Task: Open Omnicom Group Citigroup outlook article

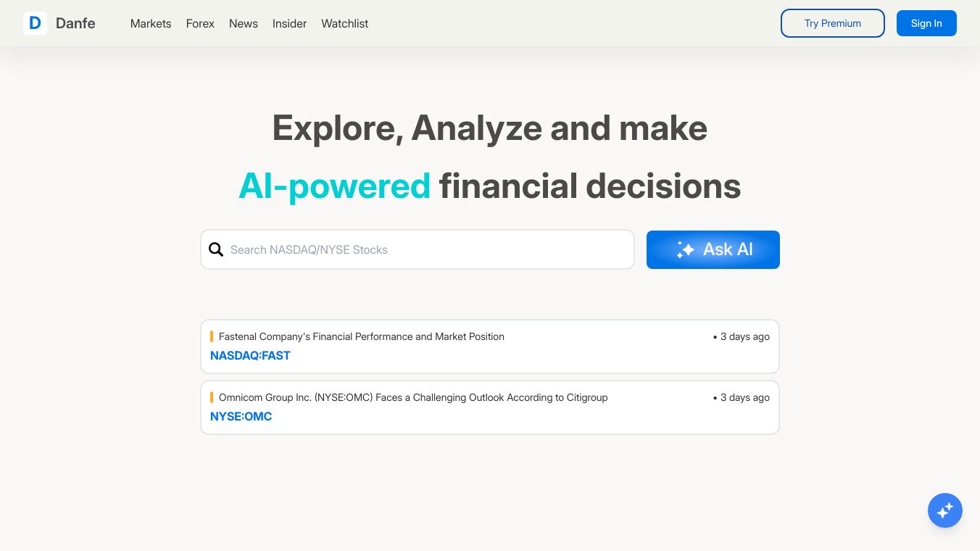Action: pyautogui.click(x=413, y=397)
